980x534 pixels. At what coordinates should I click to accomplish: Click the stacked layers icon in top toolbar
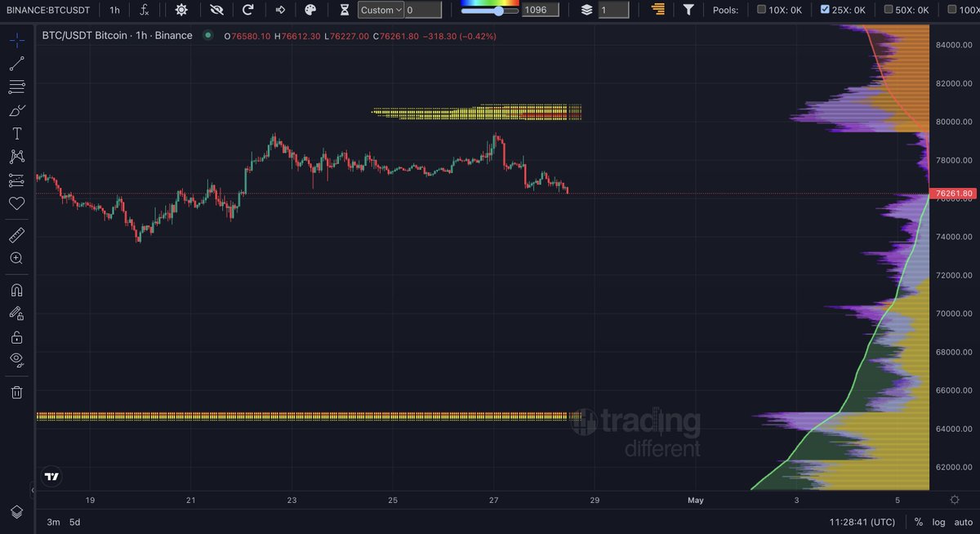tap(586, 10)
